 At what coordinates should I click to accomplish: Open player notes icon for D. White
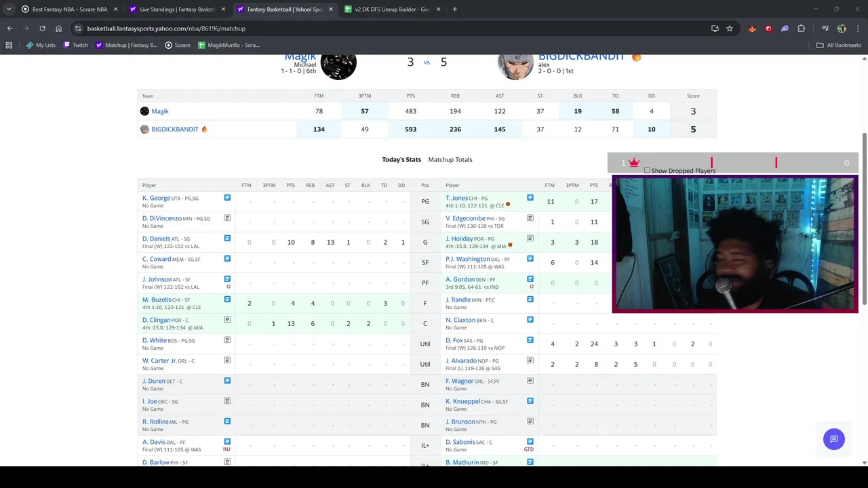point(227,340)
